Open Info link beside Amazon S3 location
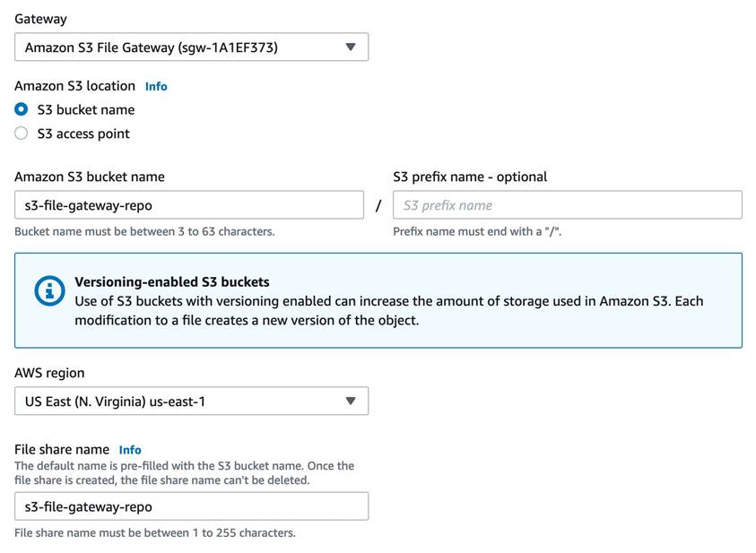Image resolution: width=756 pixels, height=553 pixels. click(156, 86)
